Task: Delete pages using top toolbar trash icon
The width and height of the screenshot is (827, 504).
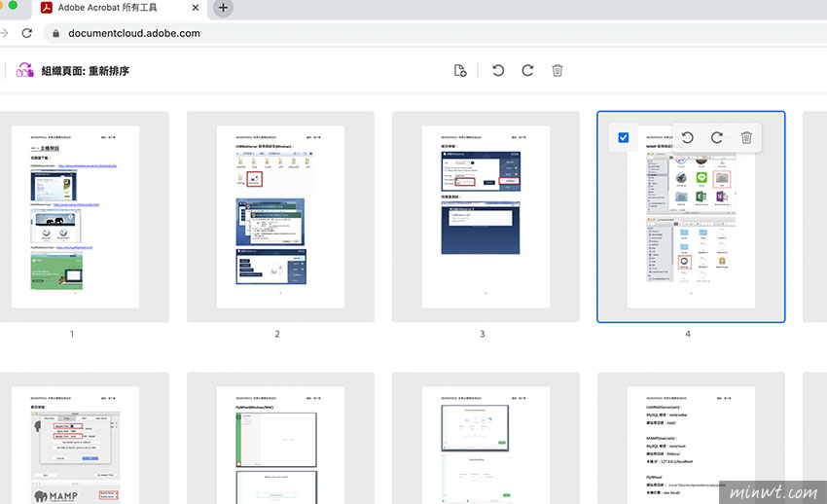Action: click(557, 71)
